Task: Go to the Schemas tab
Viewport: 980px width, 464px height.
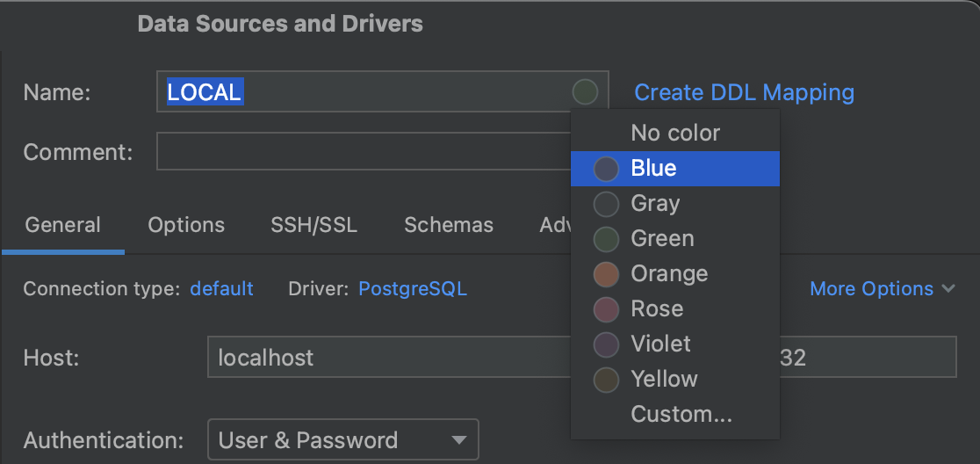Action: (448, 226)
